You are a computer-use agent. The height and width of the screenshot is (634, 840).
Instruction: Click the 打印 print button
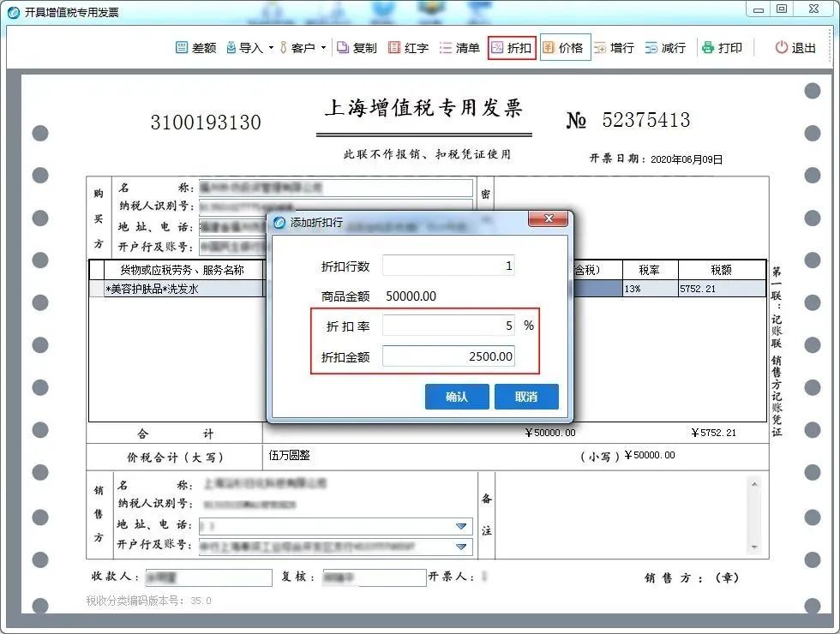[722, 48]
